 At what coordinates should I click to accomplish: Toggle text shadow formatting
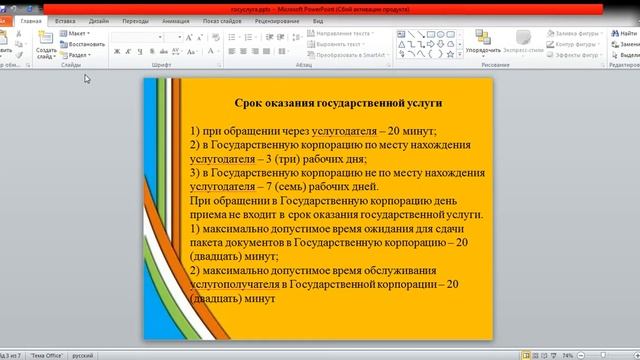click(x=152, y=51)
